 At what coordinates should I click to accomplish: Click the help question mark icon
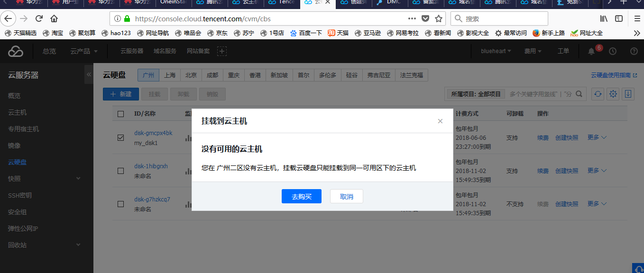point(634,51)
